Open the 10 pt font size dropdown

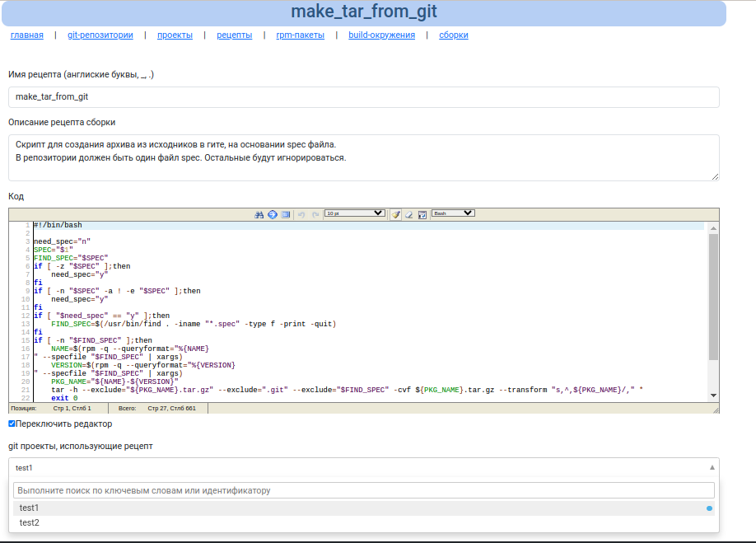(x=354, y=213)
